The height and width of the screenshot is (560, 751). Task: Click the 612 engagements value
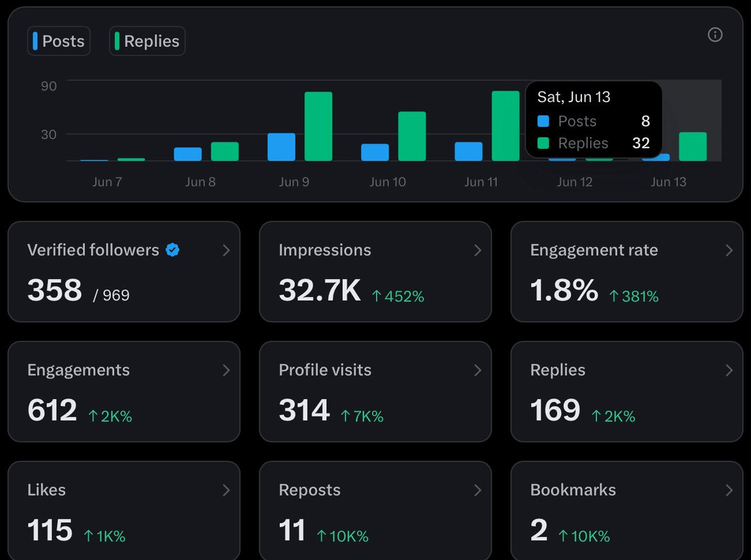[52, 410]
